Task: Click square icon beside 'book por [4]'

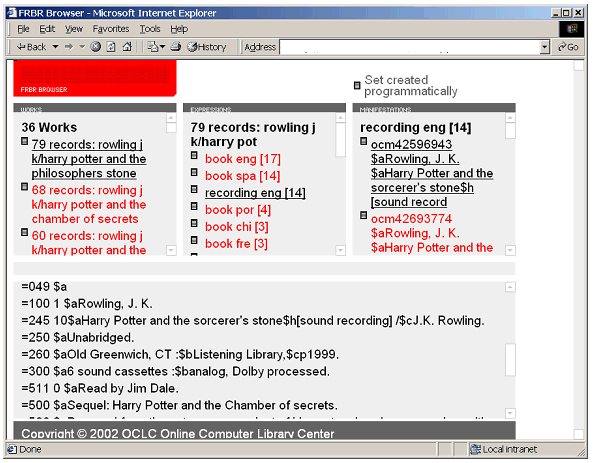Action: tap(194, 206)
